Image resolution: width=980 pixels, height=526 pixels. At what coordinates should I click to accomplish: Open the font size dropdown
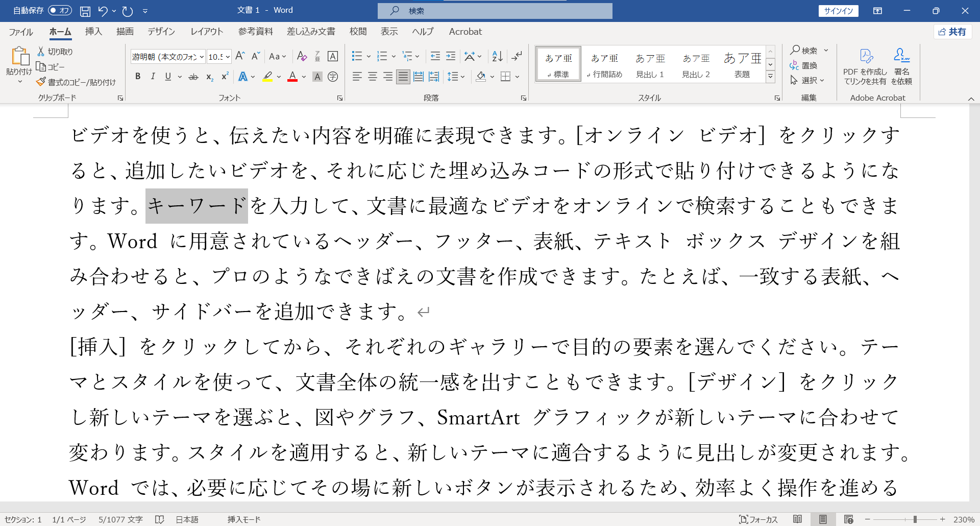[228, 57]
